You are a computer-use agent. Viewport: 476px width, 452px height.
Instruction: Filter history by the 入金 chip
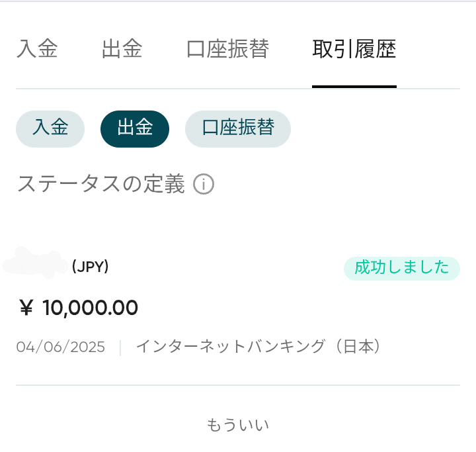coord(50,129)
